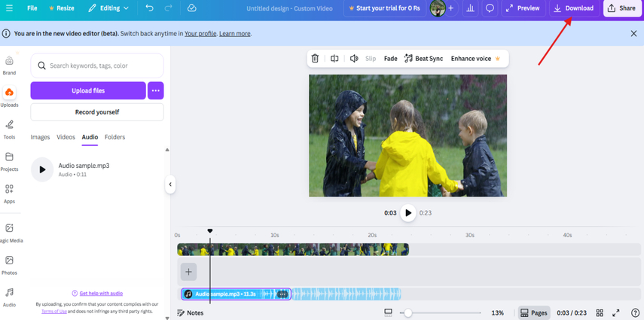Screen dimensions: 644x320
Task: Dismiss the new video editor banner
Action: [x=633, y=34]
